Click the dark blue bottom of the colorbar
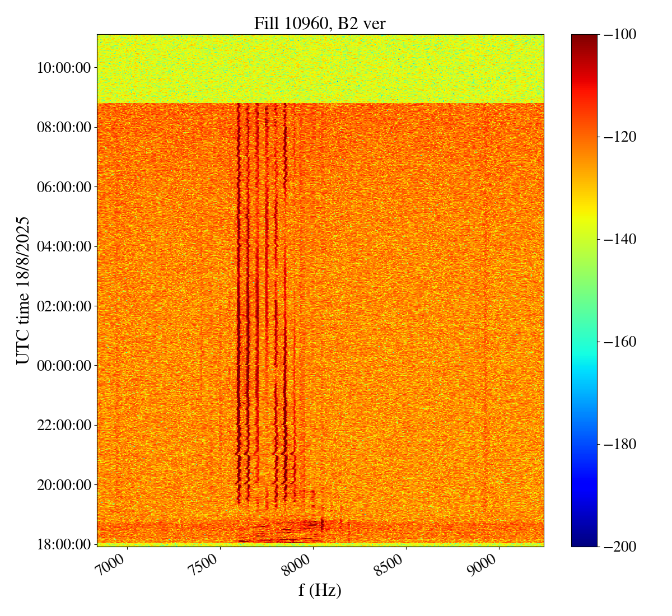Screen dimensions: 672x616 pos(584,541)
